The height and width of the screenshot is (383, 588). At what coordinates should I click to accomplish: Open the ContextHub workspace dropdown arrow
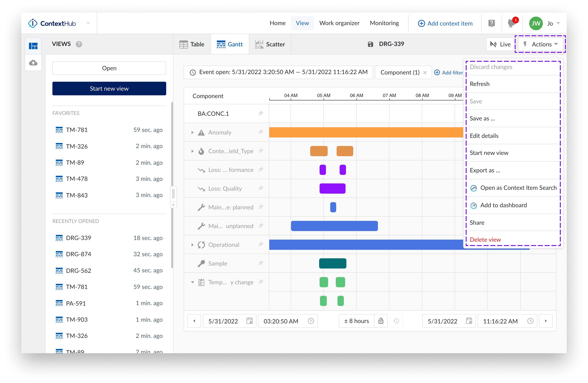pos(88,23)
